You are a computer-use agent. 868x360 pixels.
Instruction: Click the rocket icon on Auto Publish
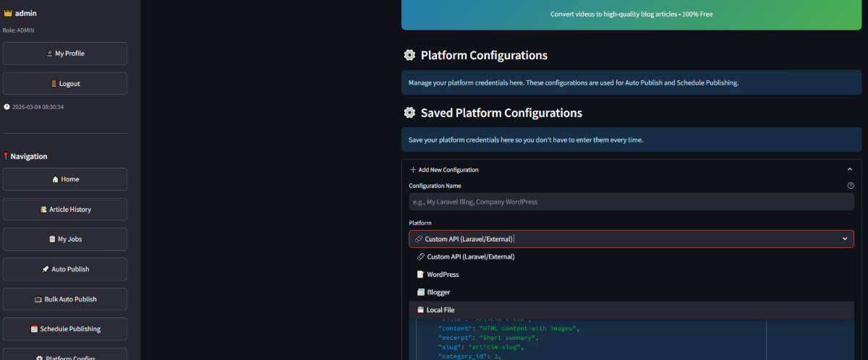click(46, 269)
